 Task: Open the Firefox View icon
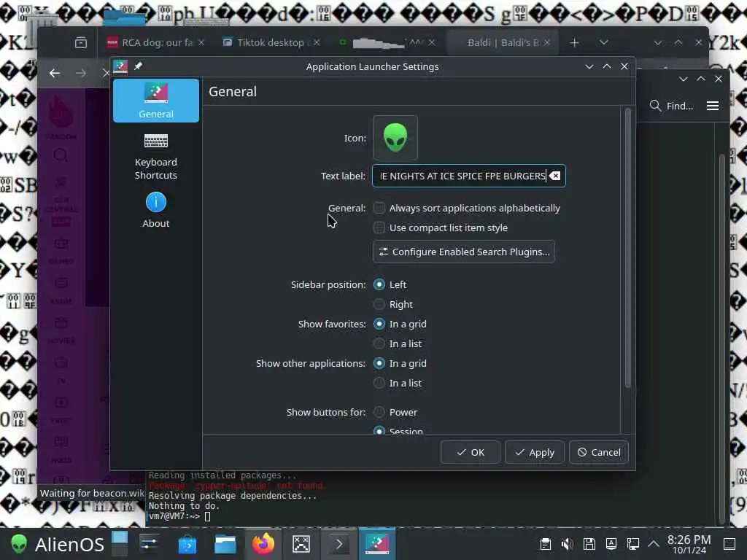(x=81, y=43)
